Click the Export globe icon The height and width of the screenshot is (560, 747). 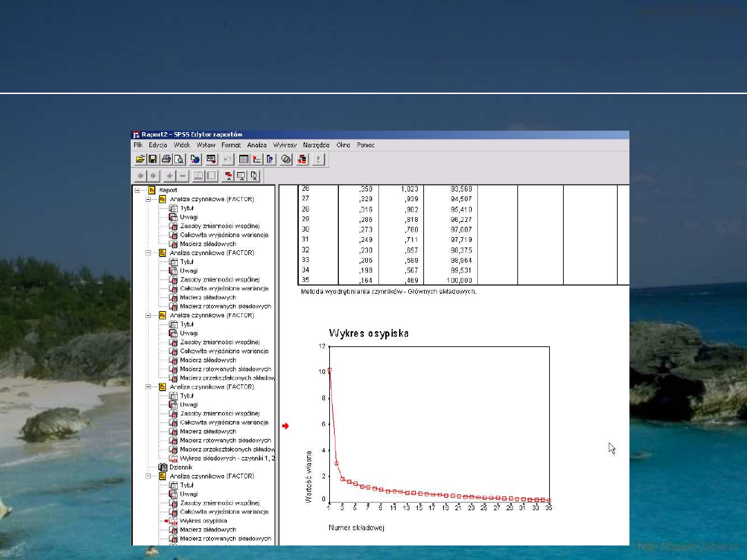point(195,159)
